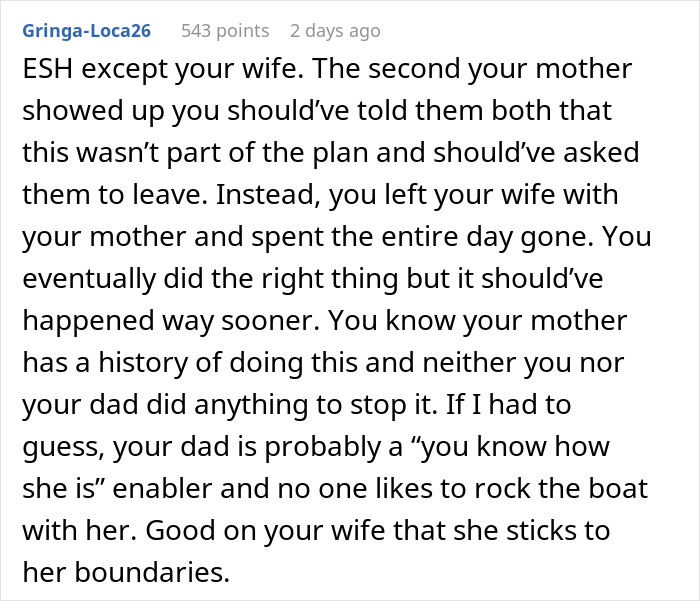Click the text 'If I had to'

coord(508,405)
